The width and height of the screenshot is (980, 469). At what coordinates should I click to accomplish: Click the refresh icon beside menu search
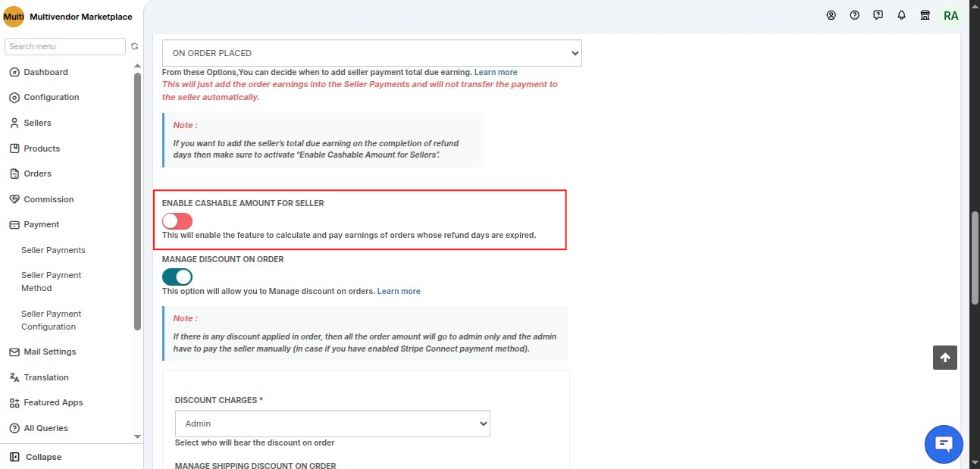pyautogui.click(x=134, y=46)
